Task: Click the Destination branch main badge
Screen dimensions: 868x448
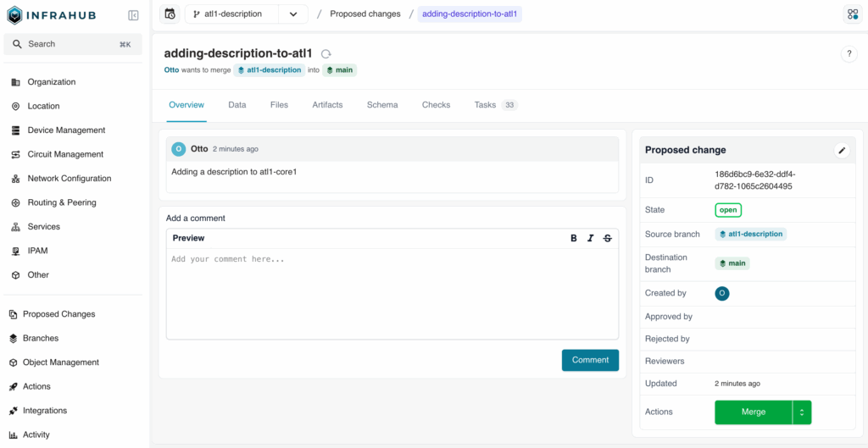Action: (732, 263)
